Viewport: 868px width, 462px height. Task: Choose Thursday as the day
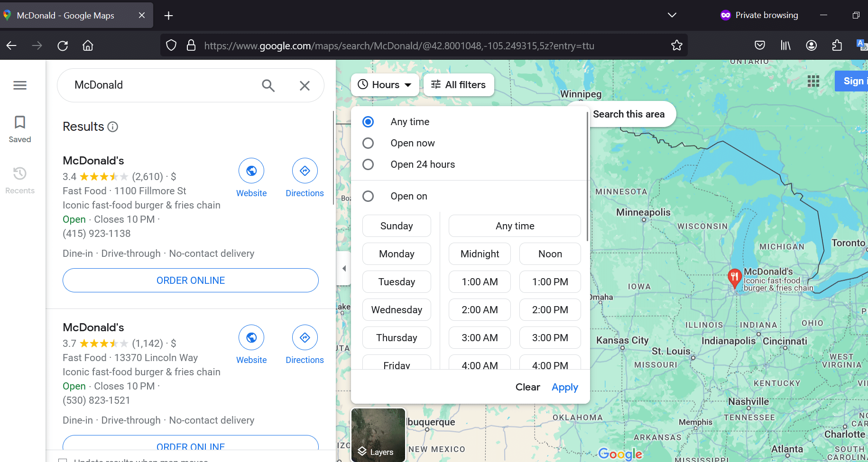pos(397,338)
